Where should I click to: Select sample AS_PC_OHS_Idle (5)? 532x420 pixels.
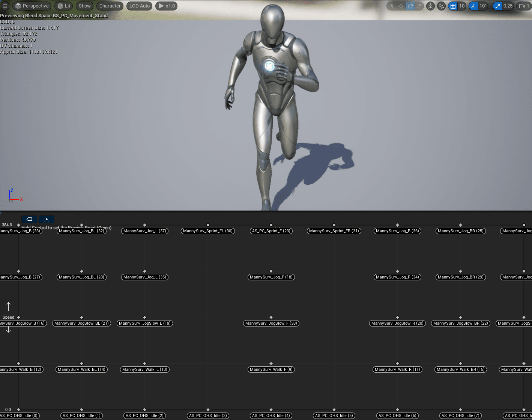[x=334, y=415]
